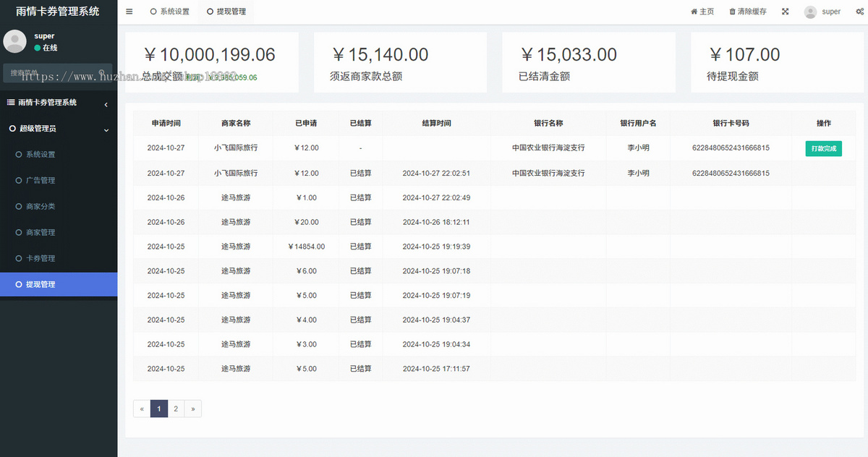Select 商家分类 sidebar item
868x457 pixels.
pos(41,206)
